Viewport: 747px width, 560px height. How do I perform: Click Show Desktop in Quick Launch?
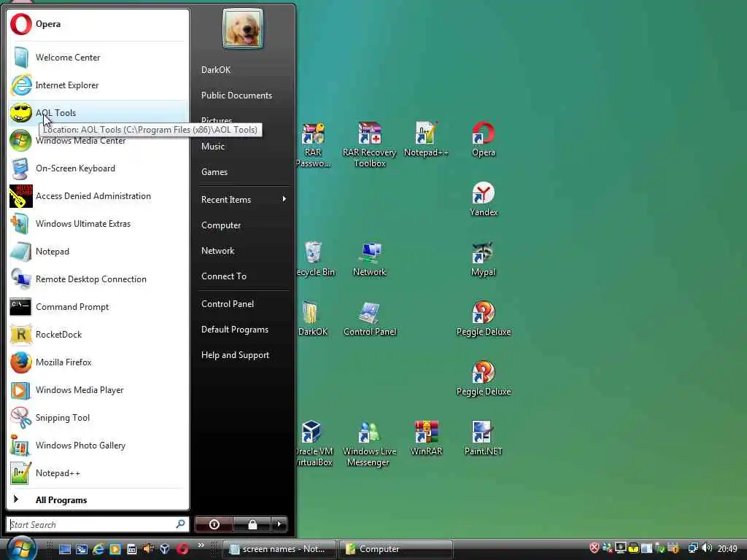65,549
